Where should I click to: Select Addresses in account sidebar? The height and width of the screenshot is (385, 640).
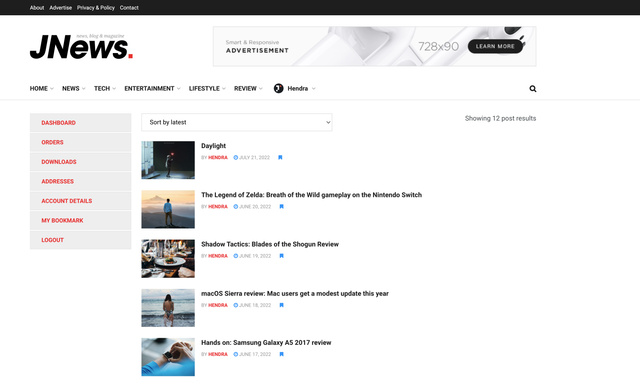80,181
